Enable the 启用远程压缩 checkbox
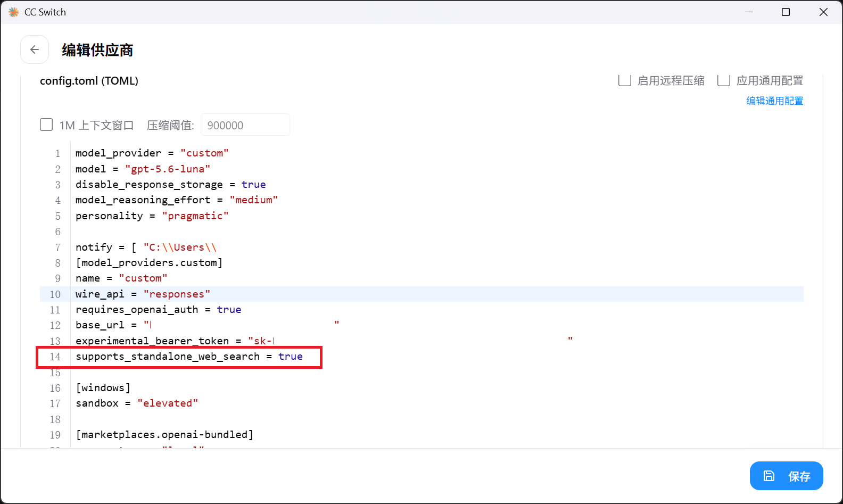843x504 pixels. (x=624, y=80)
